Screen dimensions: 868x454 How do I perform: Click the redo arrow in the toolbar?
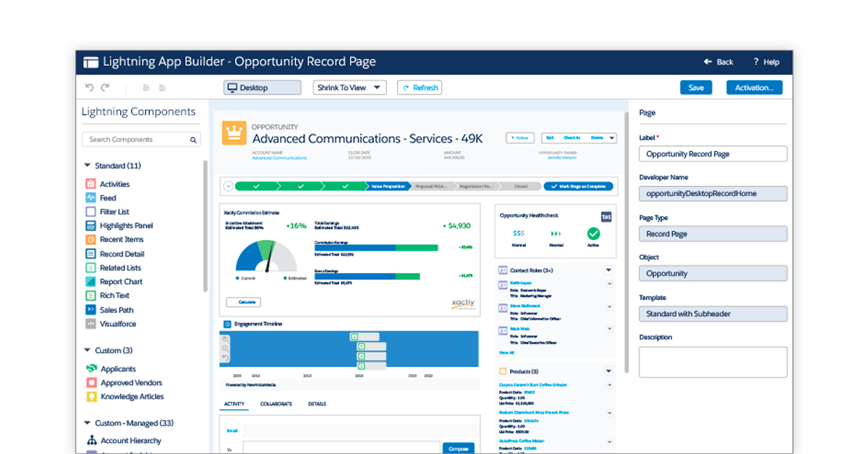click(105, 87)
